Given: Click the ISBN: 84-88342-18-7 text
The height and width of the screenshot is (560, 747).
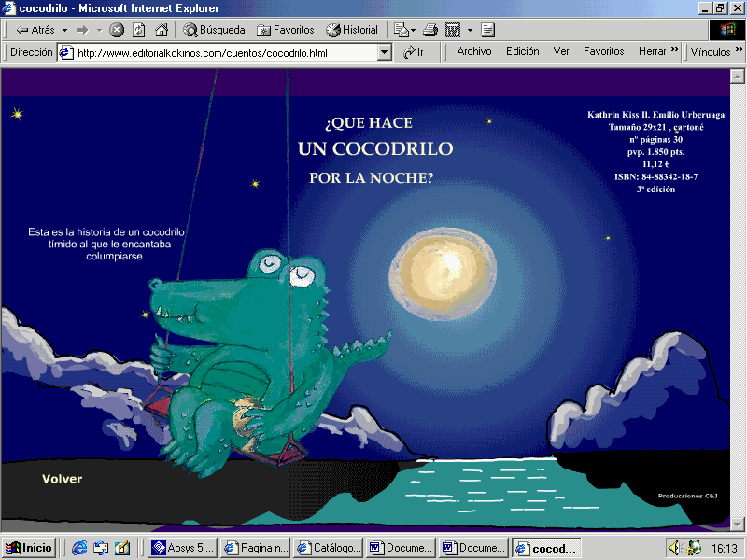Looking at the screenshot, I should pyautogui.click(x=655, y=176).
